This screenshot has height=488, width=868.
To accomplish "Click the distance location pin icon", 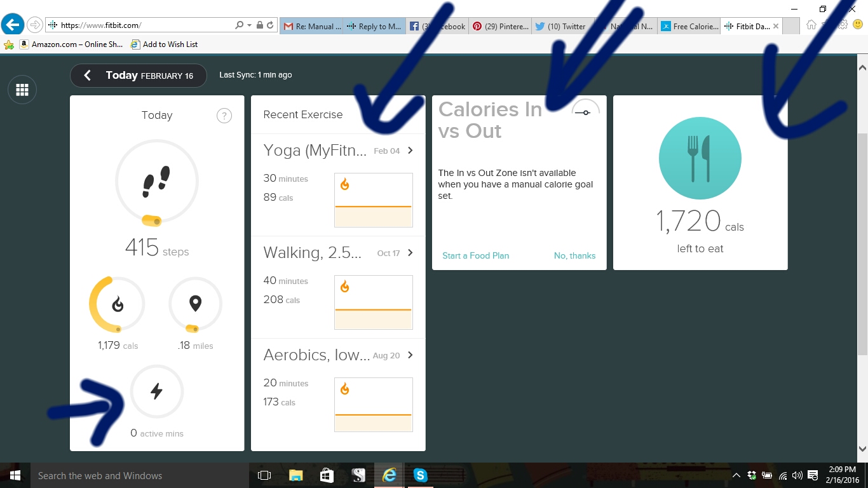I will click(195, 304).
